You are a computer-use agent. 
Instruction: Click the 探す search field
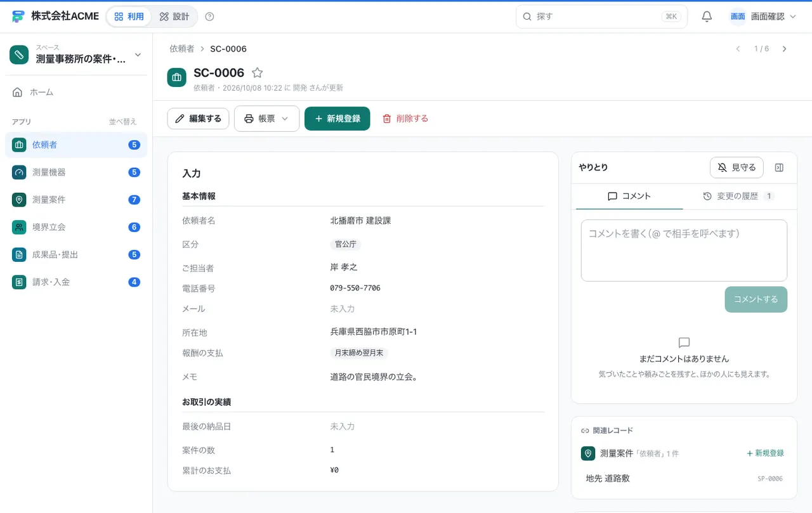click(x=601, y=16)
